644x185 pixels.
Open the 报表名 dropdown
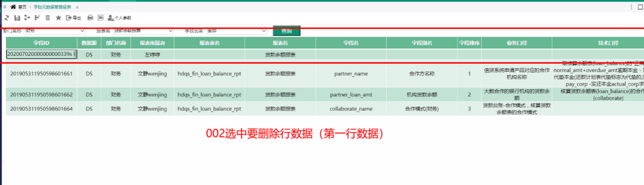[143, 31]
